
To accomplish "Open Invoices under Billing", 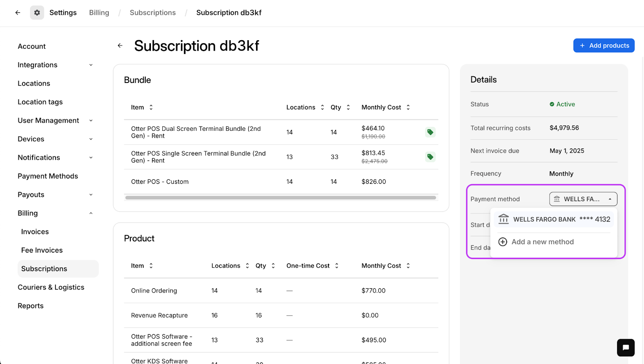I will tap(35, 232).
